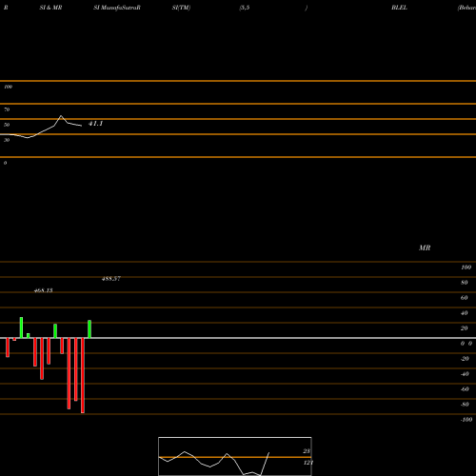
Task: Click the -100 label on MR axis
Action: point(466,420)
